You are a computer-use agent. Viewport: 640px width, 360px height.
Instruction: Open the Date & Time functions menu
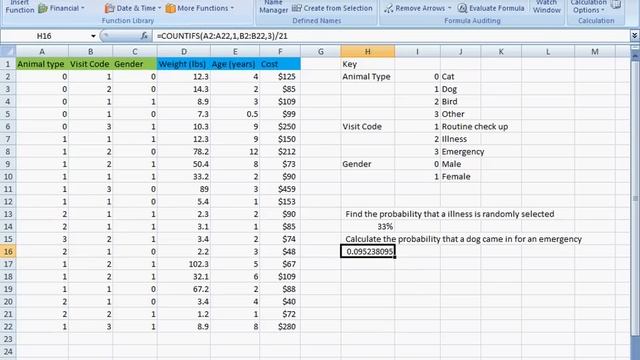click(x=133, y=8)
